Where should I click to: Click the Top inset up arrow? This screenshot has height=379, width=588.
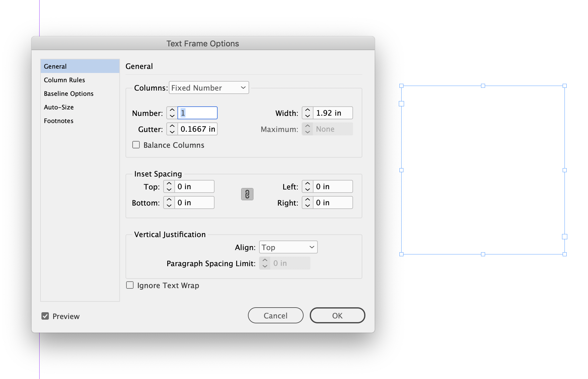point(169,183)
